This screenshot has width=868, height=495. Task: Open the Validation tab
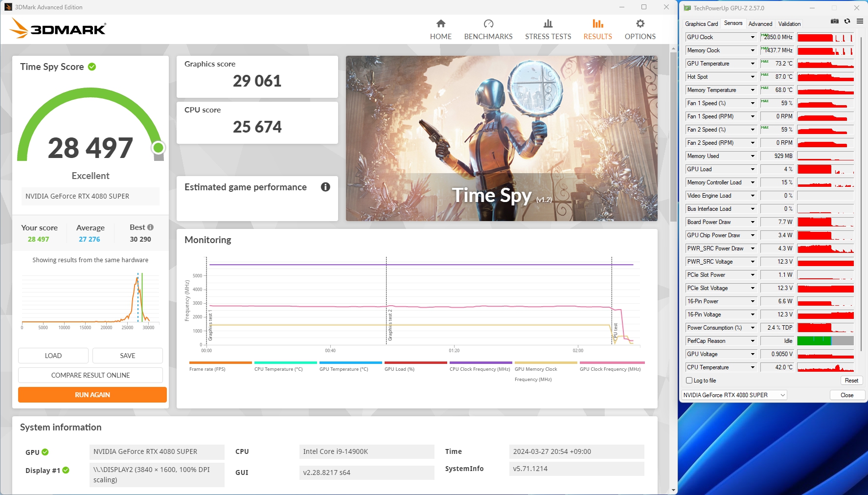(789, 23)
